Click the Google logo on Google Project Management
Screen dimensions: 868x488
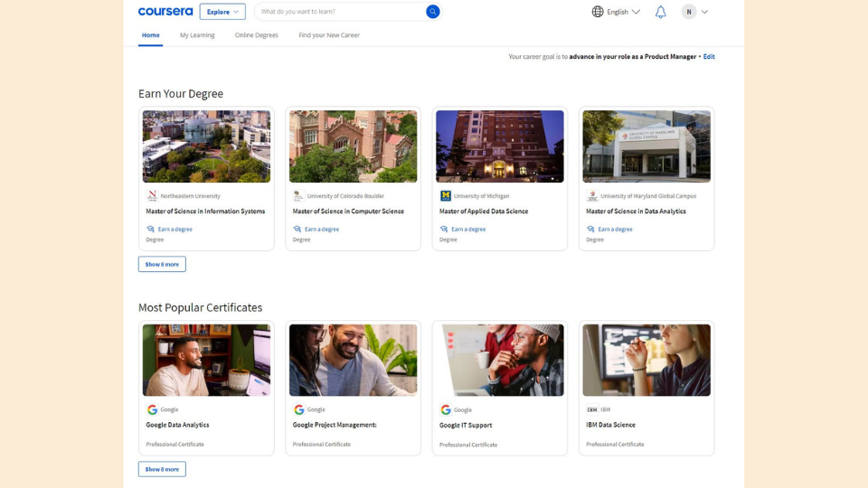pyautogui.click(x=298, y=410)
